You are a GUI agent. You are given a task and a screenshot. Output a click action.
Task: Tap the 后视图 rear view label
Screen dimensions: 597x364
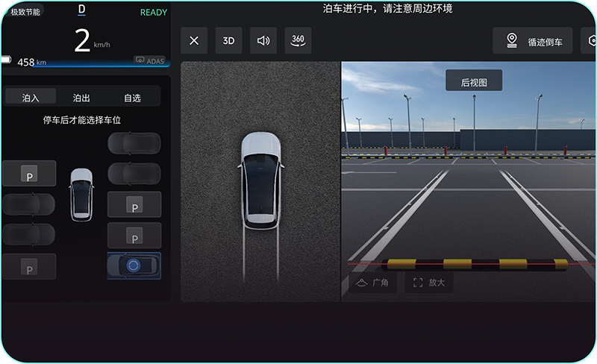click(x=474, y=82)
